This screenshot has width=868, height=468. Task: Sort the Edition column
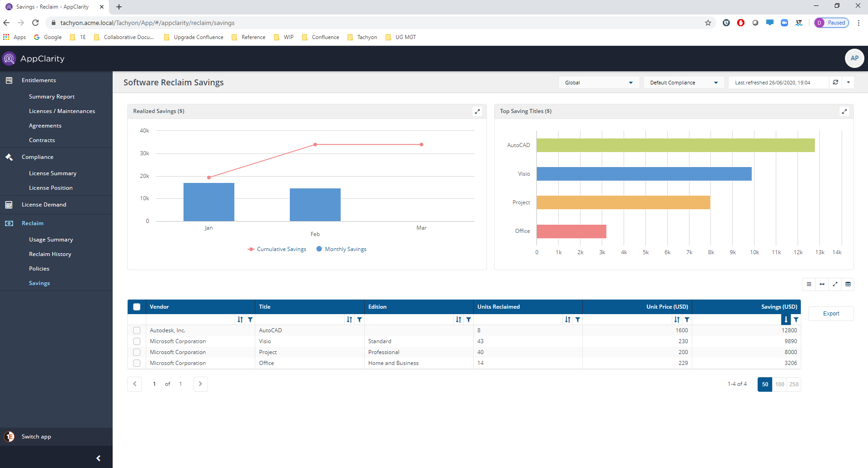[x=458, y=320]
